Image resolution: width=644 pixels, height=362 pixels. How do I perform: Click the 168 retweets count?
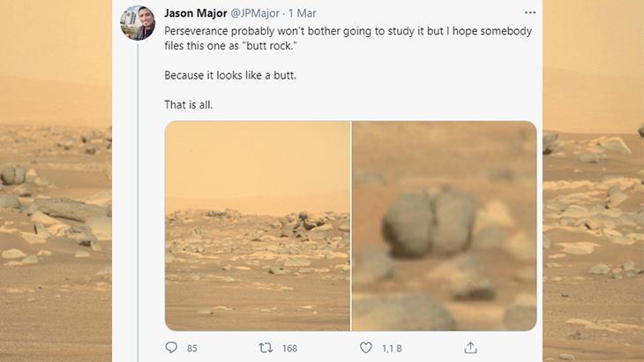coord(289,348)
